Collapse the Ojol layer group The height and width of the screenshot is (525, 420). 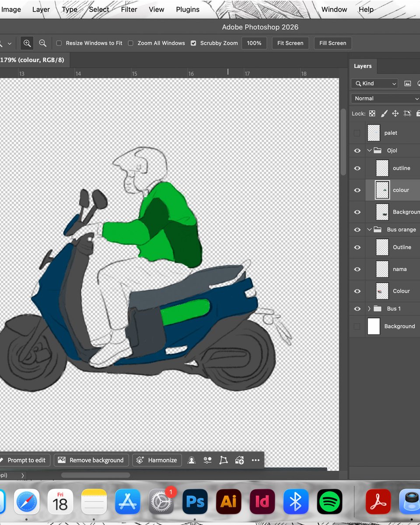369,150
